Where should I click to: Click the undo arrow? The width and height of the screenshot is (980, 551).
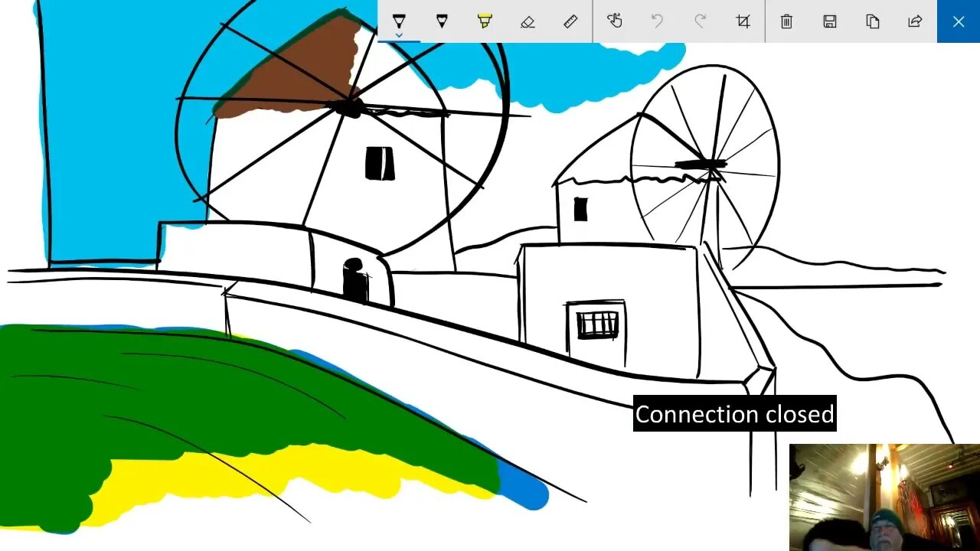pyautogui.click(x=657, y=21)
